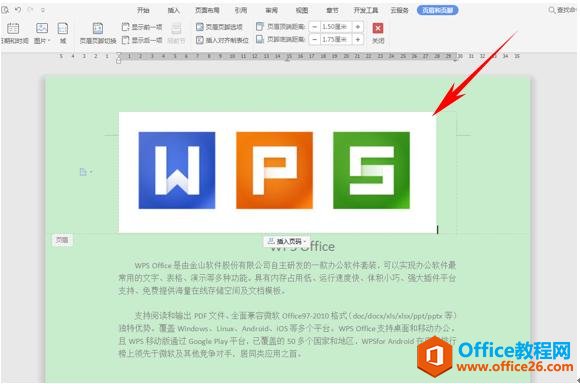This screenshot has height=384, width=580.
Task: Click the orange P Presentation logo
Action: click(274, 170)
